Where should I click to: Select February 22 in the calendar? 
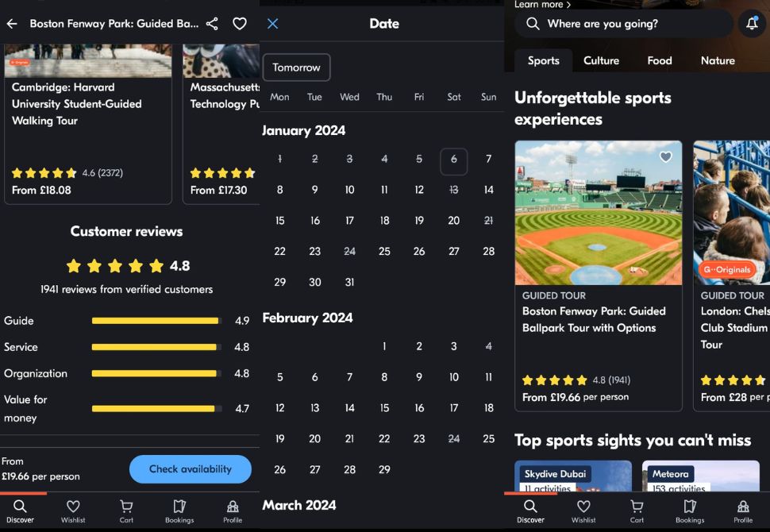tap(384, 438)
